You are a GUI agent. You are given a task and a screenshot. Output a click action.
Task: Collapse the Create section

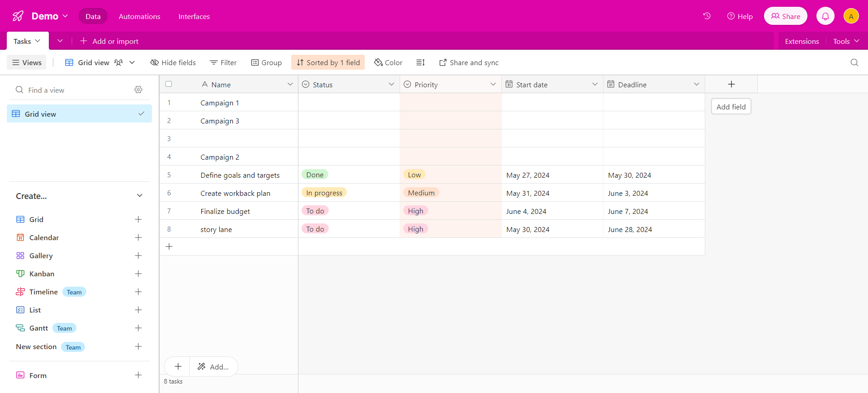click(140, 196)
